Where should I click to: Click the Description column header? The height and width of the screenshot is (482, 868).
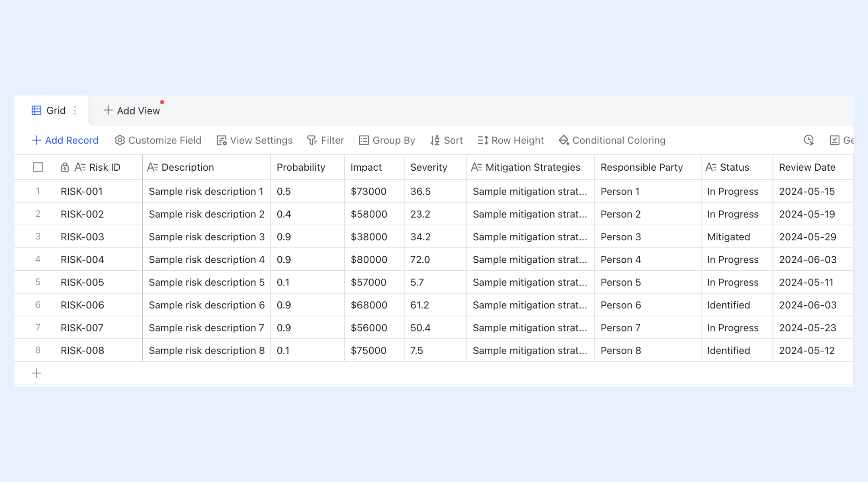[207, 167]
